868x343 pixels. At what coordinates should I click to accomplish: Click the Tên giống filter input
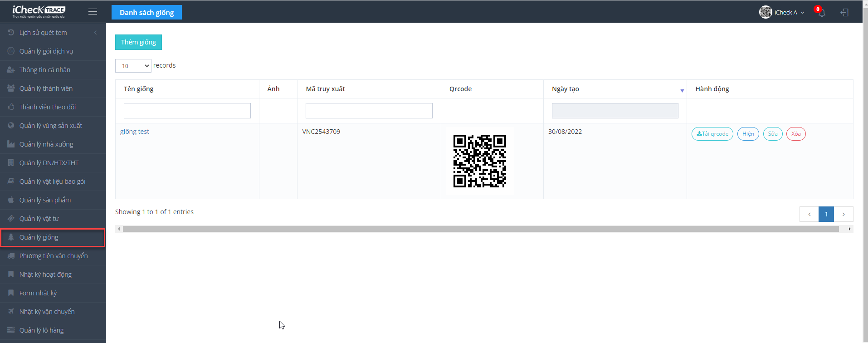pyautogui.click(x=187, y=111)
